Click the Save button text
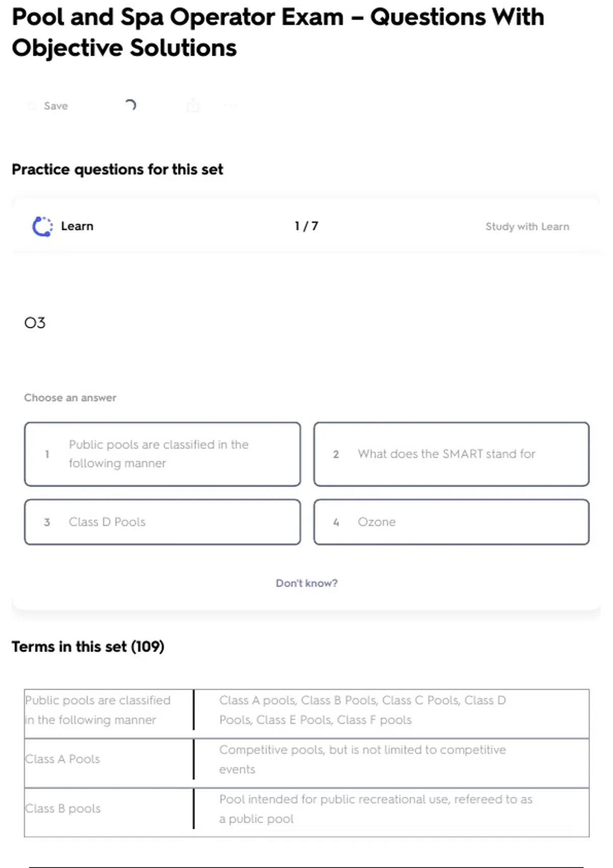 tap(56, 106)
